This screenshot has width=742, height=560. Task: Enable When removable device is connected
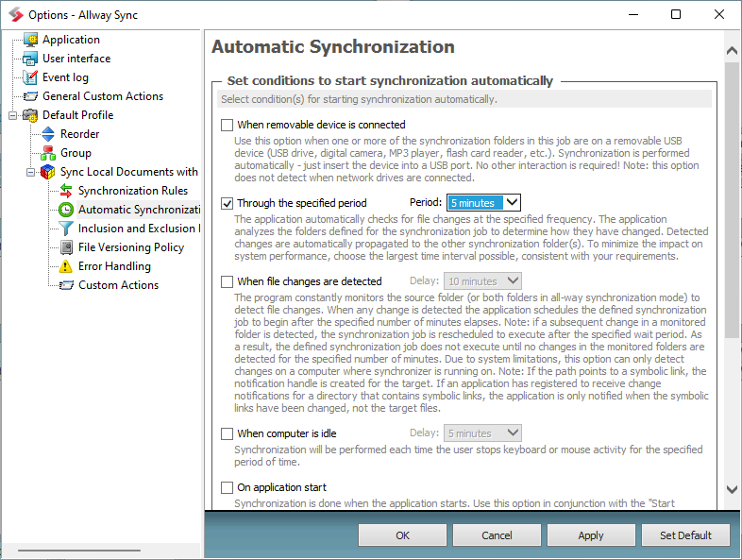click(228, 125)
